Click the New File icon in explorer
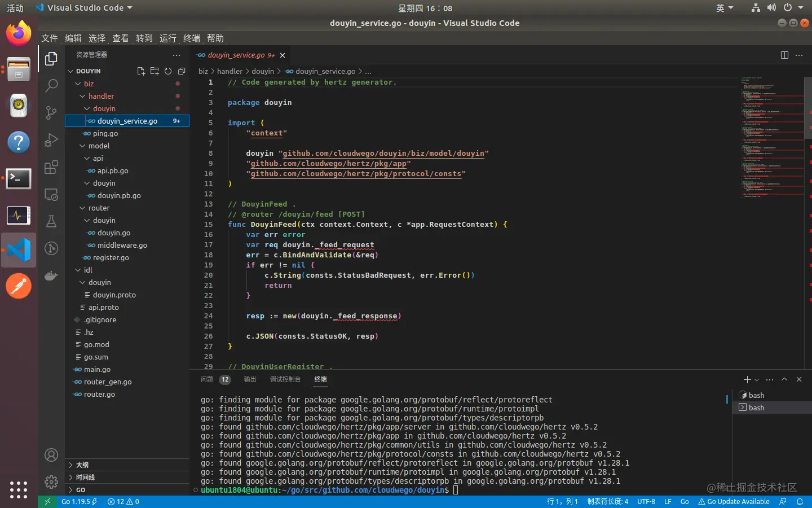Image resolution: width=812 pixels, height=508 pixels. click(141, 71)
